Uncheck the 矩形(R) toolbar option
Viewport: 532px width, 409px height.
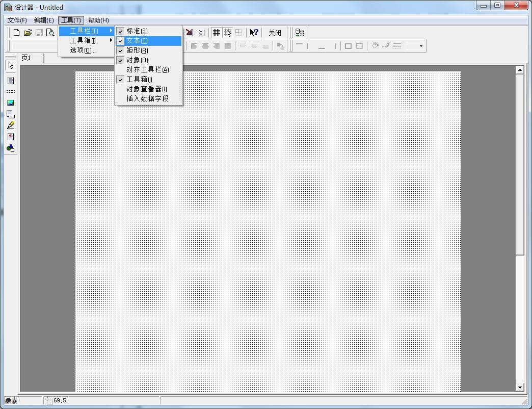[x=149, y=50]
